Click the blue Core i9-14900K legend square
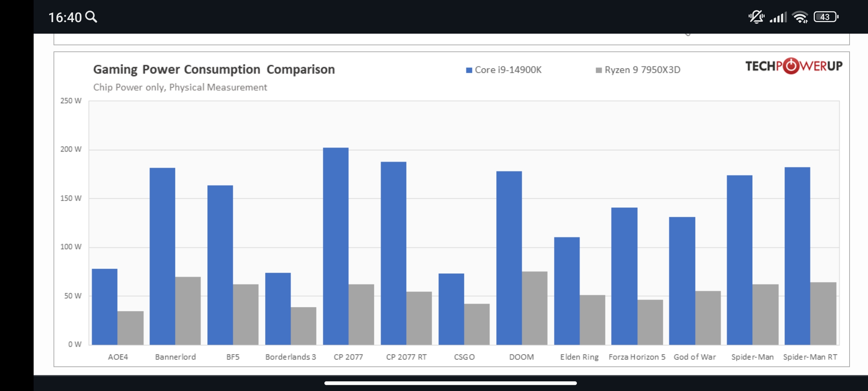Screen dimensions: 868x391 (469, 70)
